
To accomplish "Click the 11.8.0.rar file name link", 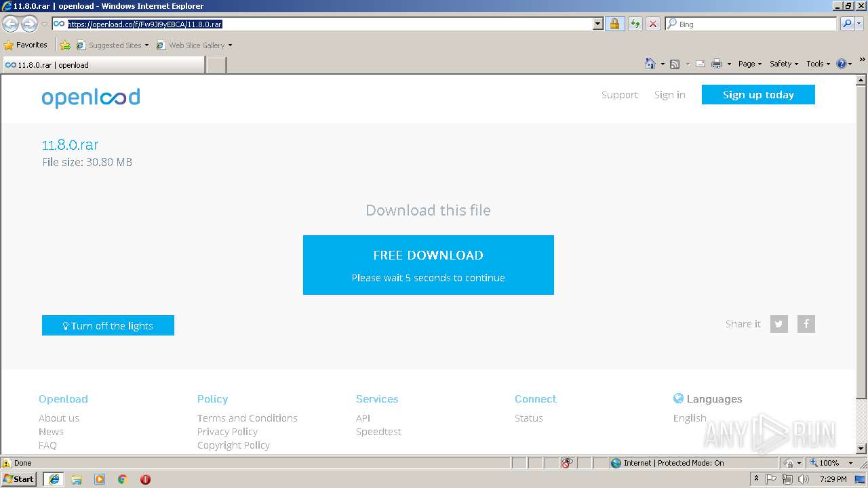I will point(70,144).
